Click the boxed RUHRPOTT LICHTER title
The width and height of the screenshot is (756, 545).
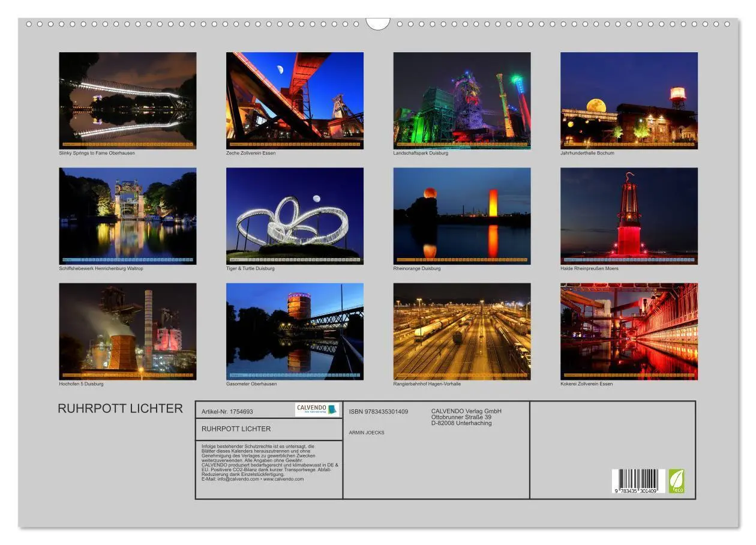tap(236, 429)
